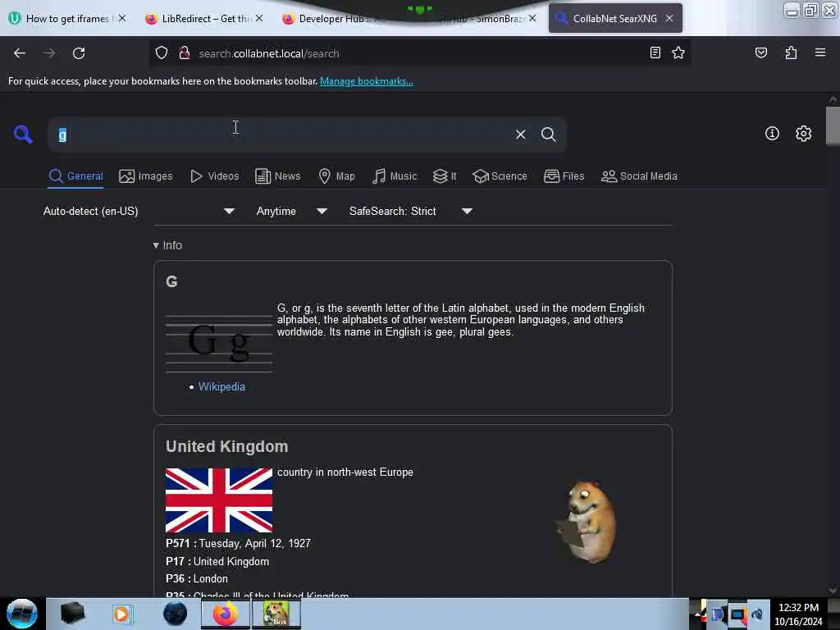Click the page vertical scrollbar thumb
Image resolution: width=840 pixels, height=630 pixels.
tap(833, 126)
